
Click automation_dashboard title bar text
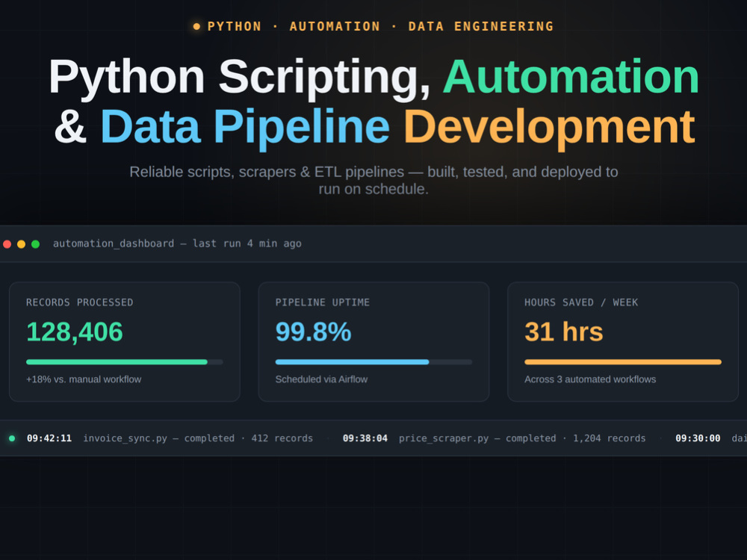click(177, 244)
